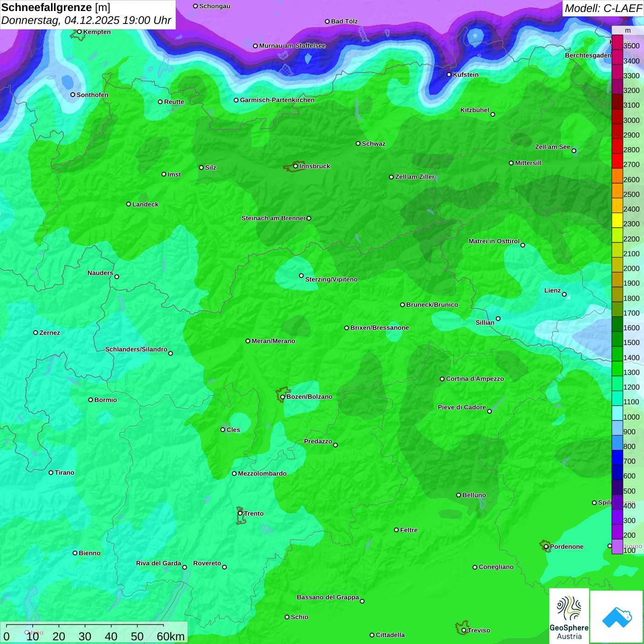This screenshot has height=644, width=644.
Task: Click the Schongau label
Action: [215, 6]
